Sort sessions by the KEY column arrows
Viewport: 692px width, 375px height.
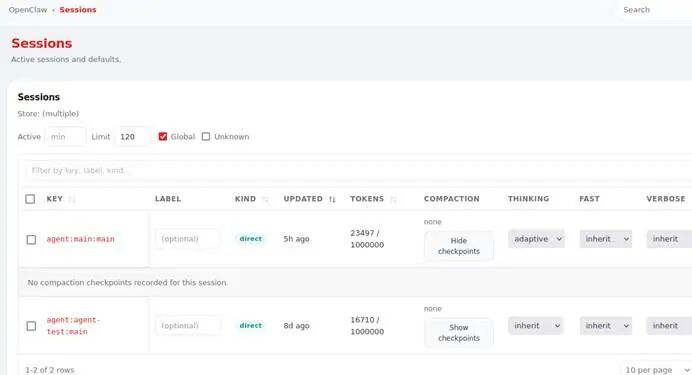(x=72, y=199)
